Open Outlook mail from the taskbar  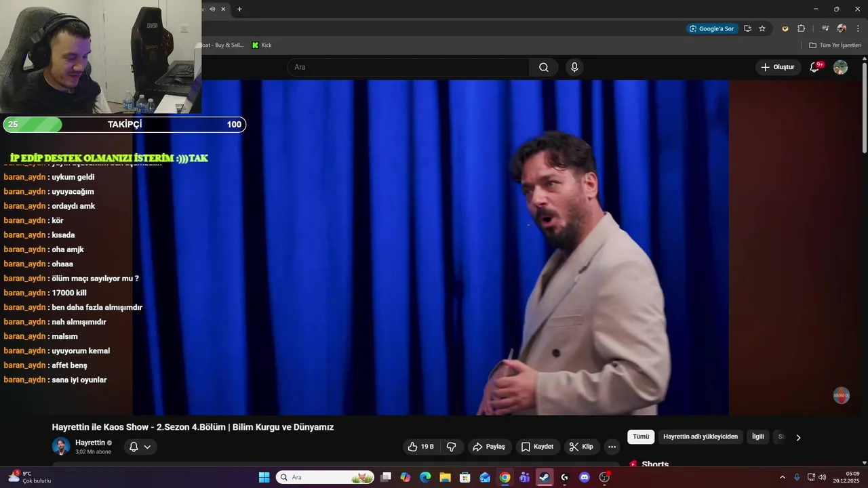pos(485,477)
